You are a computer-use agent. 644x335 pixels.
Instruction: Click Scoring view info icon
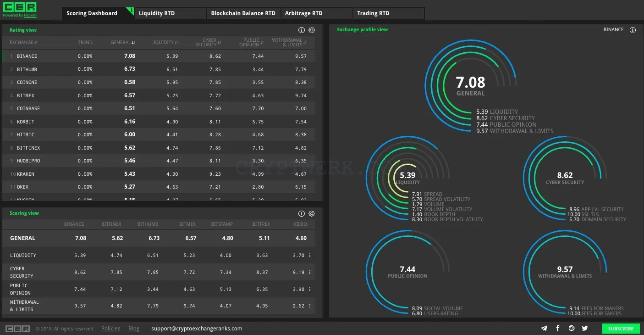[302, 214]
